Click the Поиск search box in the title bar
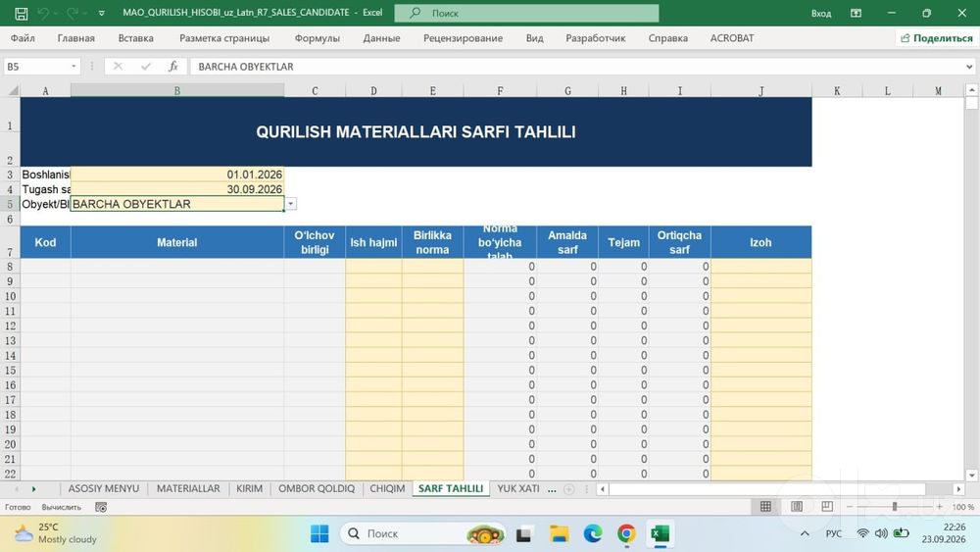 [x=526, y=13]
